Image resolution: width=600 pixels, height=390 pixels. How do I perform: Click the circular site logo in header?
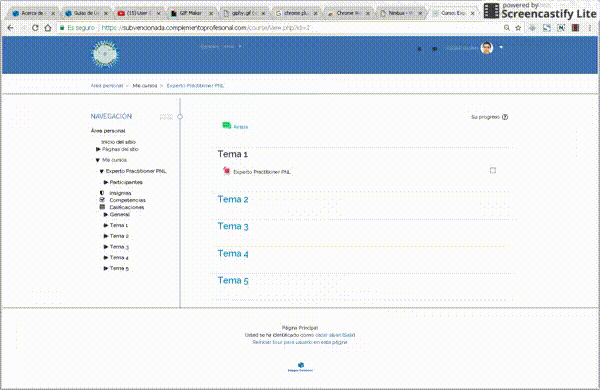point(105,54)
